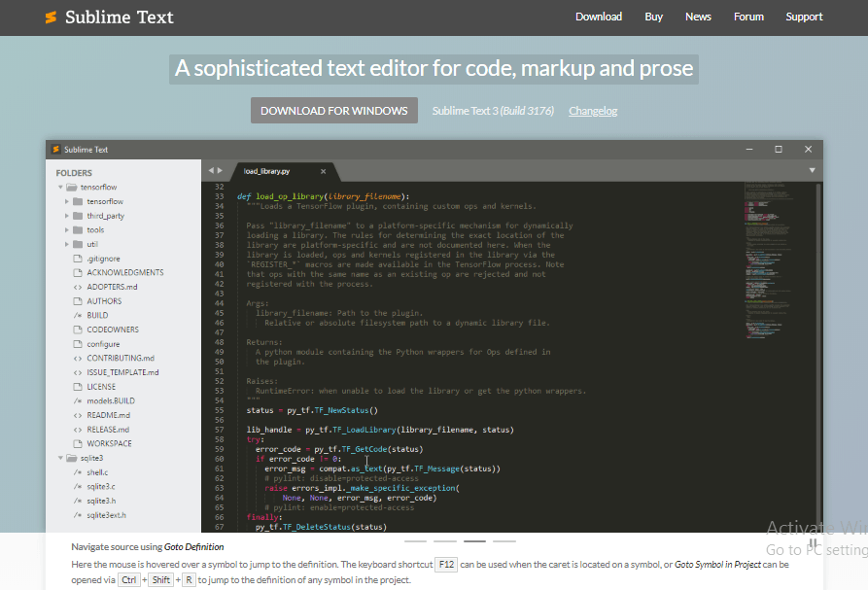Expand the third_party folder
Image resolution: width=868 pixels, height=590 pixels.
67,216
